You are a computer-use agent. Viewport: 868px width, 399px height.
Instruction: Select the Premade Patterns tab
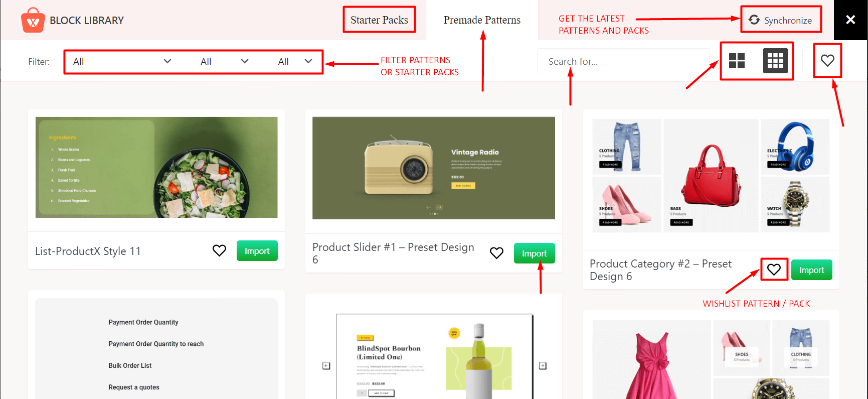pos(482,20)
